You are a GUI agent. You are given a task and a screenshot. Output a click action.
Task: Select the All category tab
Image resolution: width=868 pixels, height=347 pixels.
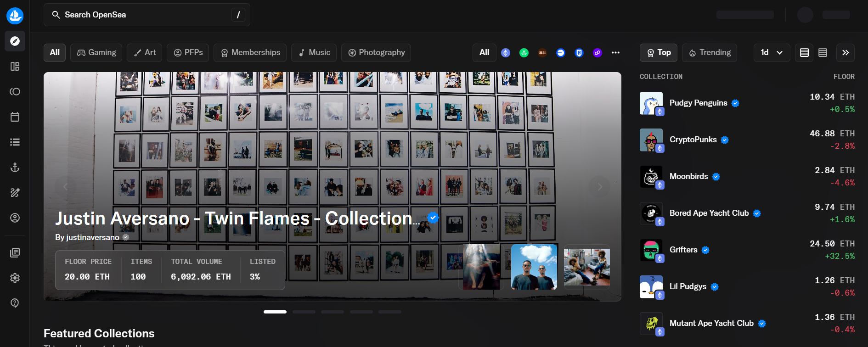point(55,53)
